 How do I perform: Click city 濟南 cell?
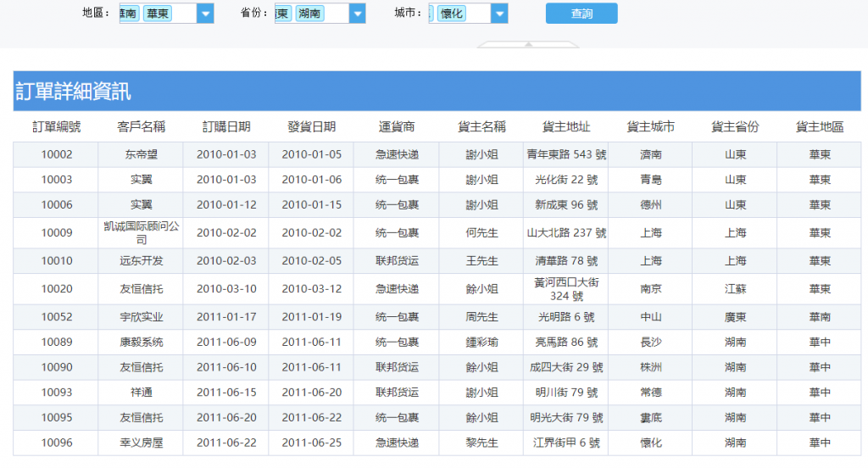coord(650,154)
